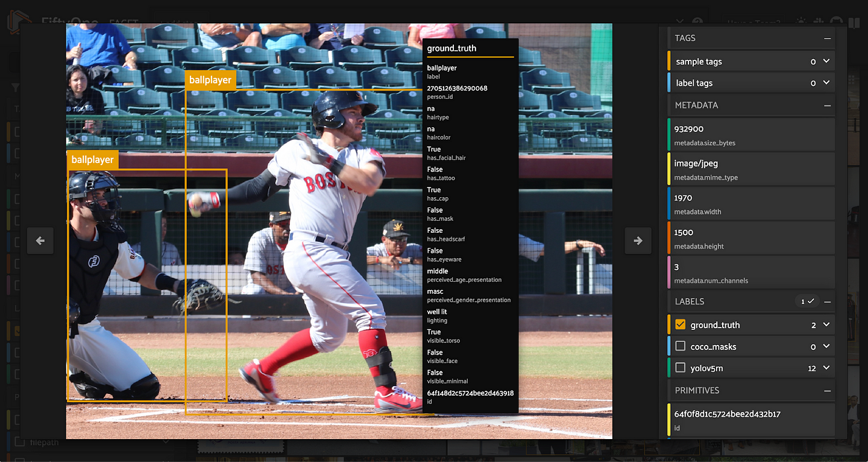Collapse the METADATA section with its minus icon

[828, 105]
